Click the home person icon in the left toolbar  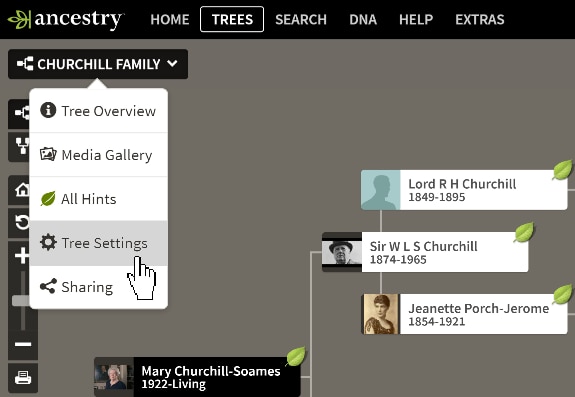pos(22,190)
